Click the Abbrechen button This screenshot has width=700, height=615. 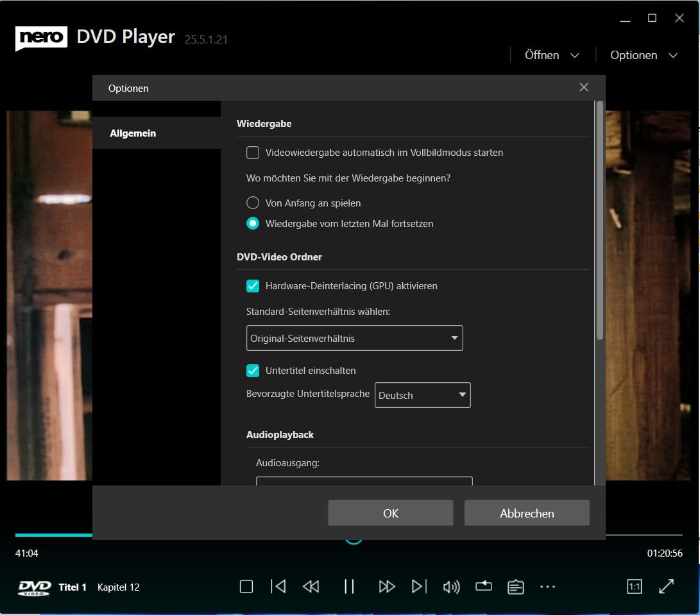[527, 513]
